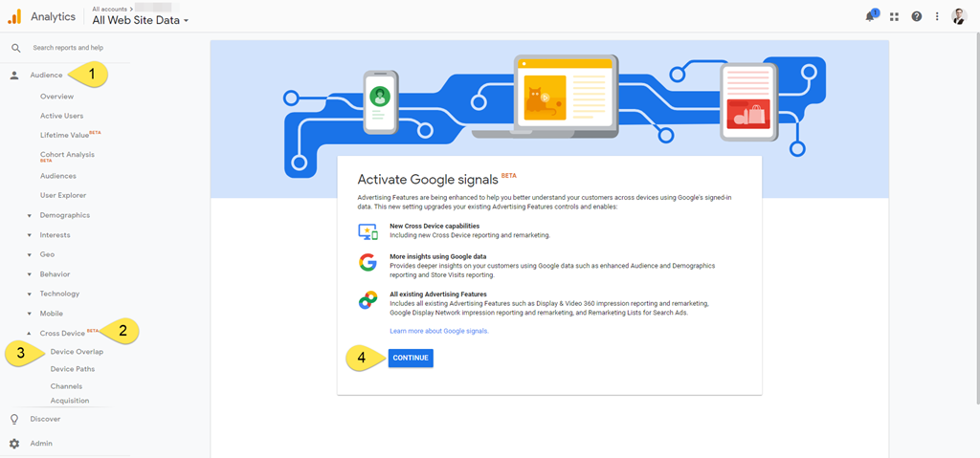Open the Google apps grid icon
980x458 pixels.
pos(895,17)
